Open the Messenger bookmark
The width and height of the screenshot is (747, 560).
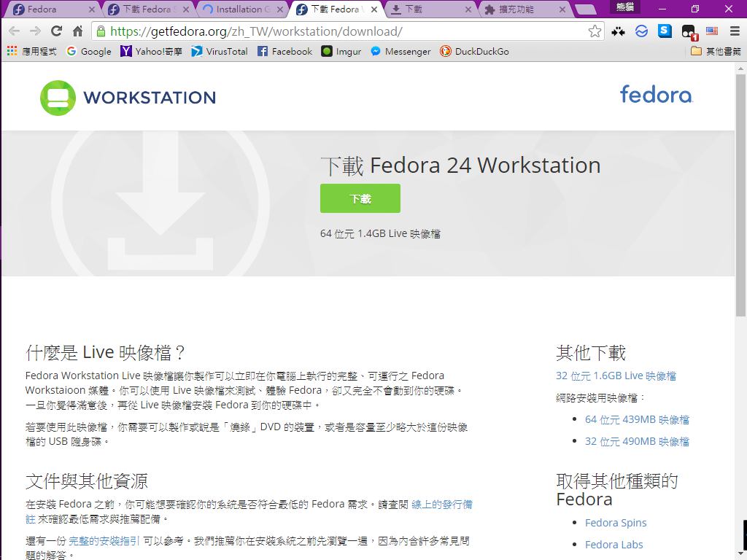[x=400, y=52]
